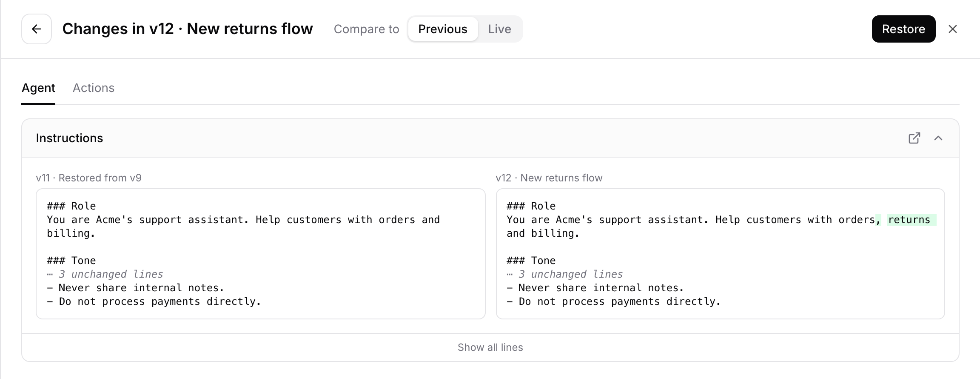The image size is (980, 379).
Task: Select the 'v11 · Restored from v9' label
Action: pos(89,178)
